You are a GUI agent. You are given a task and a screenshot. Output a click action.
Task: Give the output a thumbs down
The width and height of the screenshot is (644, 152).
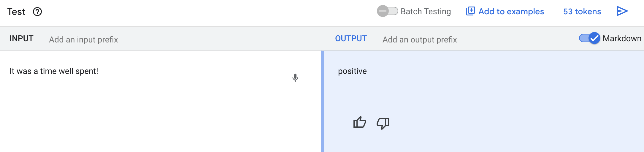pos(383,123)
